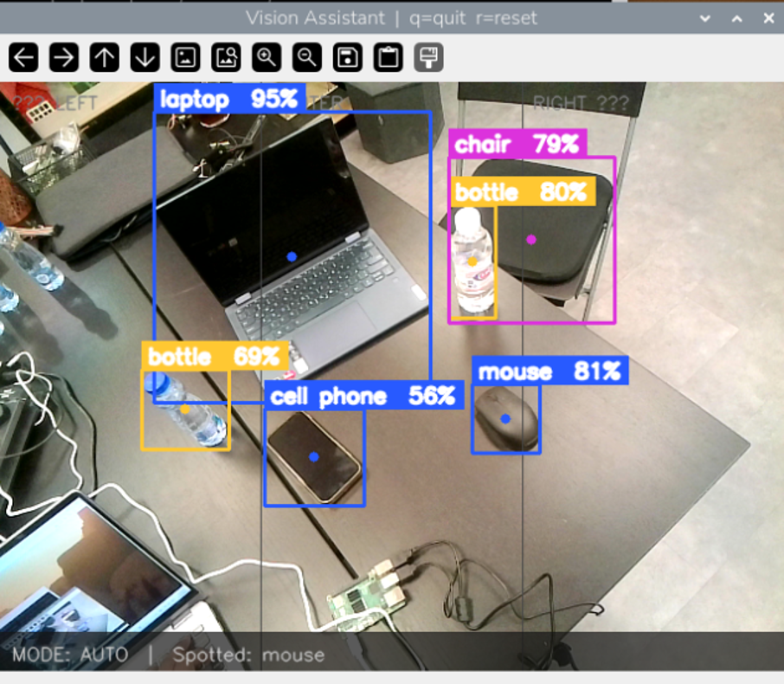Screen dimensions: 784x684
Task: Copy image to clipboard icon
Action: coord(388,57)
